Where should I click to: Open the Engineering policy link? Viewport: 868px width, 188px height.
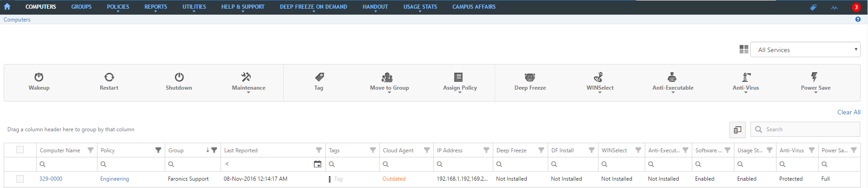click(x=114, y=179)
